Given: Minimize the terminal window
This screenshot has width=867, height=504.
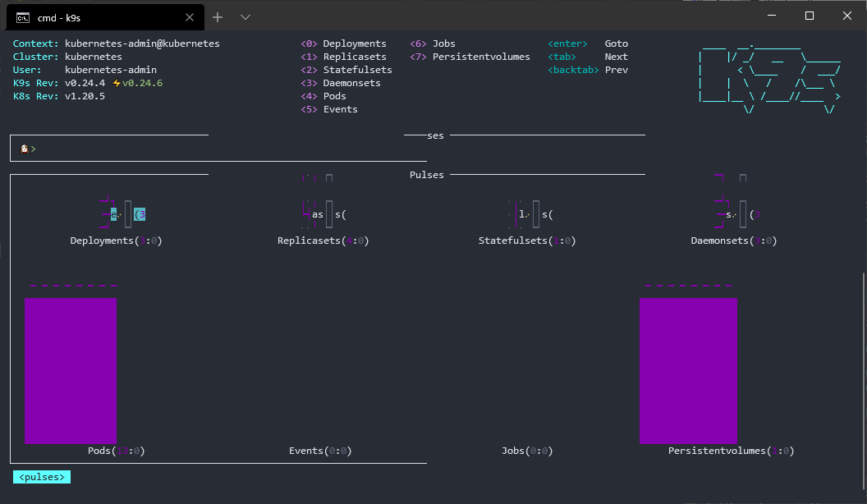Looking at the screenshot, I should pos(772,16).
